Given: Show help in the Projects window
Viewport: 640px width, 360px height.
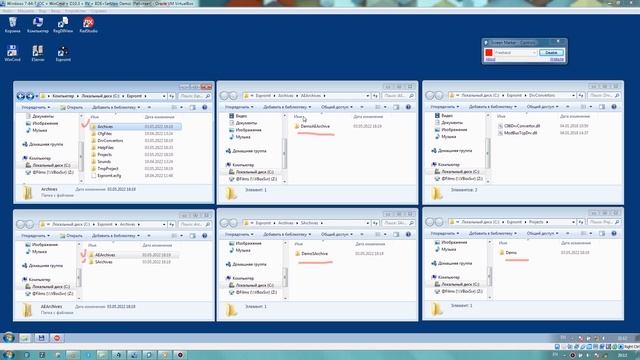Looking at the screenshot, I should (613, 233).
